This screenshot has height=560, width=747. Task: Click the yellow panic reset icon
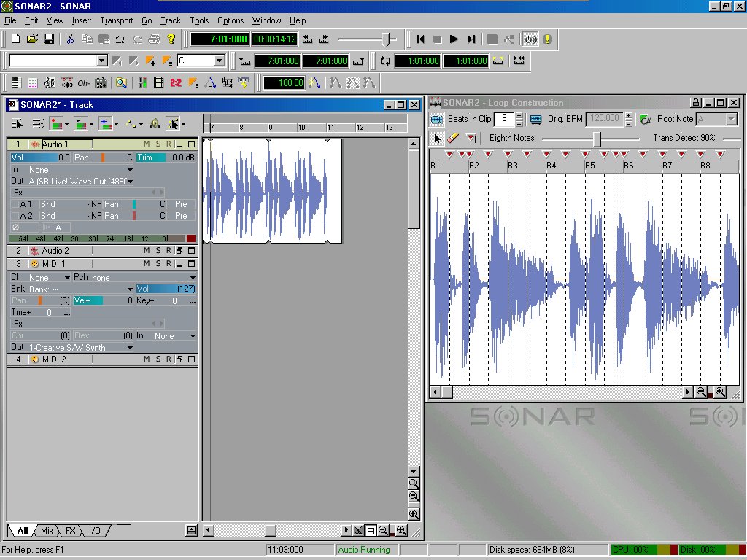[547, 39]
